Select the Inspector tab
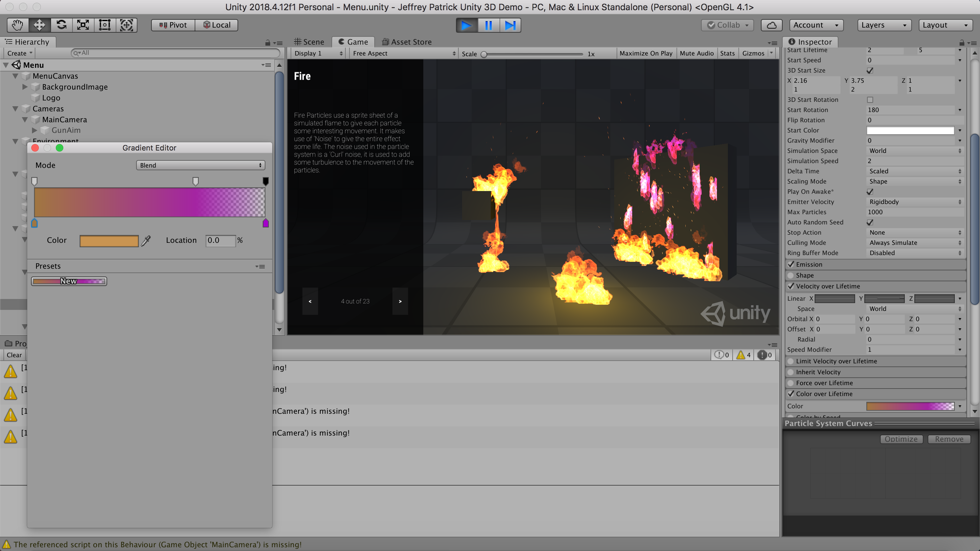Image resolution: width=980 pixels, height=551 pixels. 810,42
